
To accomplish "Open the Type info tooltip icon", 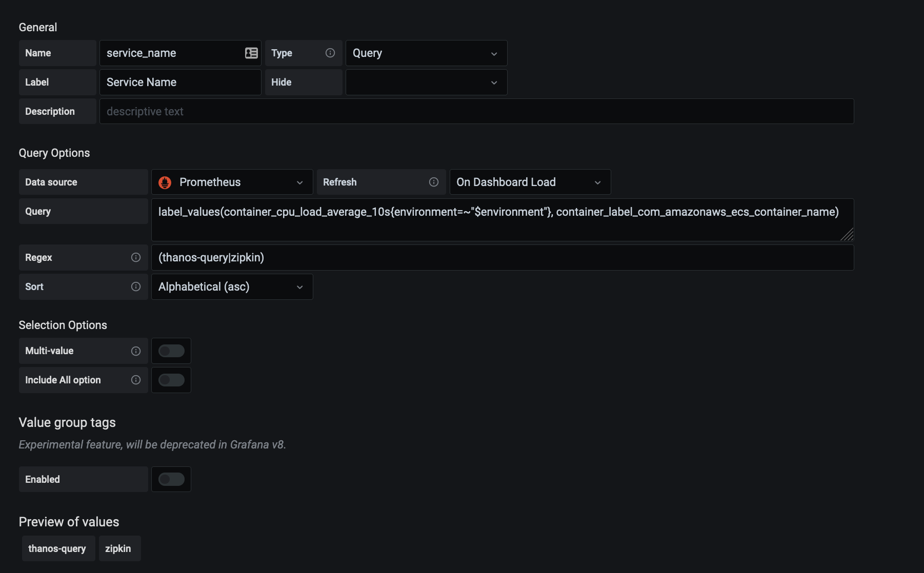I will click(330, 53).
